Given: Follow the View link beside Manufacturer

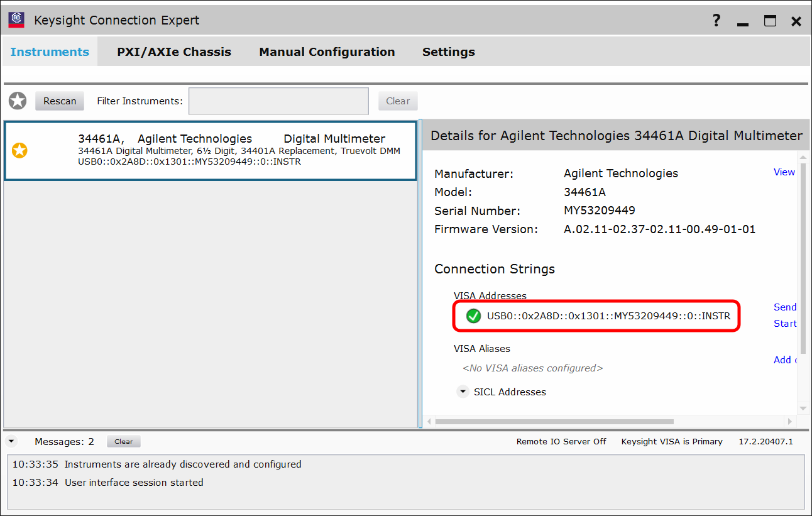Looking at the screenshot, I should coord(784,172).
